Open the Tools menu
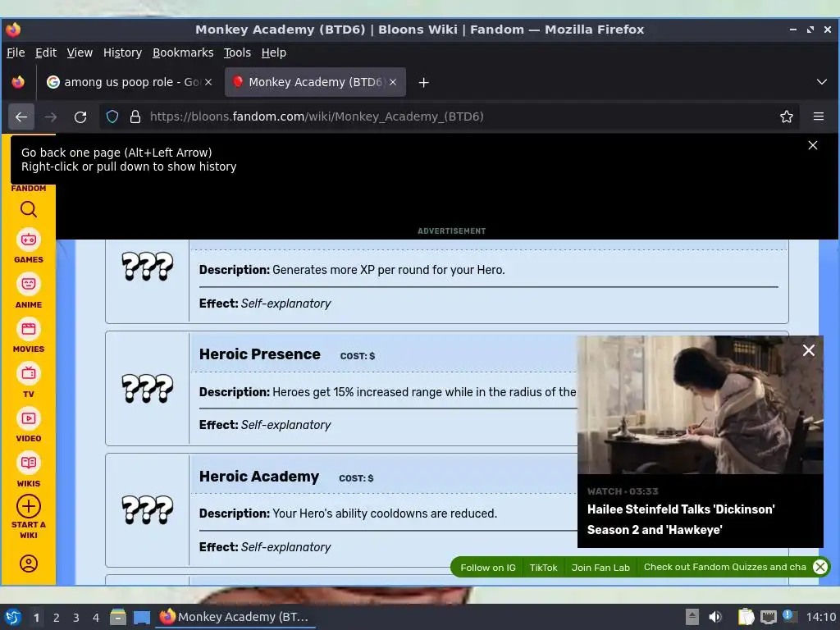The image size is (840, 630). [x=237, y=52]
